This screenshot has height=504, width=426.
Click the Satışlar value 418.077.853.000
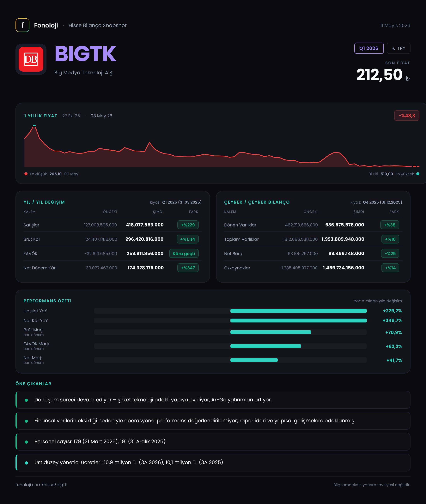pyautogui.click(x=145, y=225)
